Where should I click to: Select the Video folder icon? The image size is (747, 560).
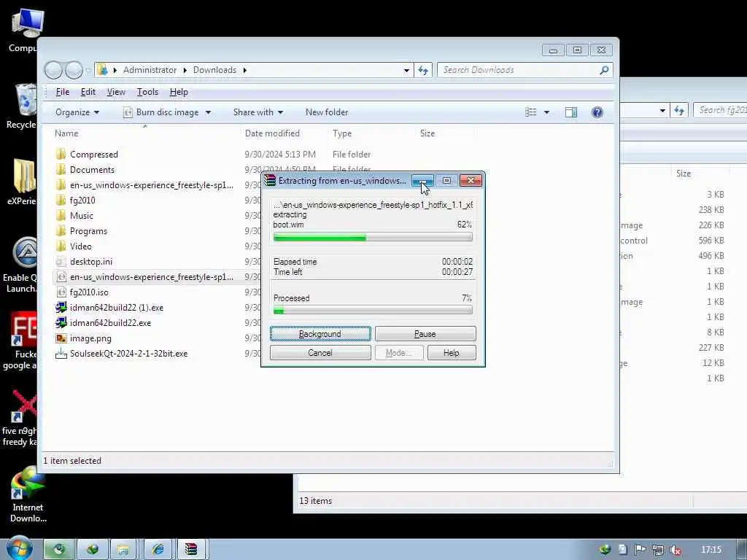[x=61, y=246]
